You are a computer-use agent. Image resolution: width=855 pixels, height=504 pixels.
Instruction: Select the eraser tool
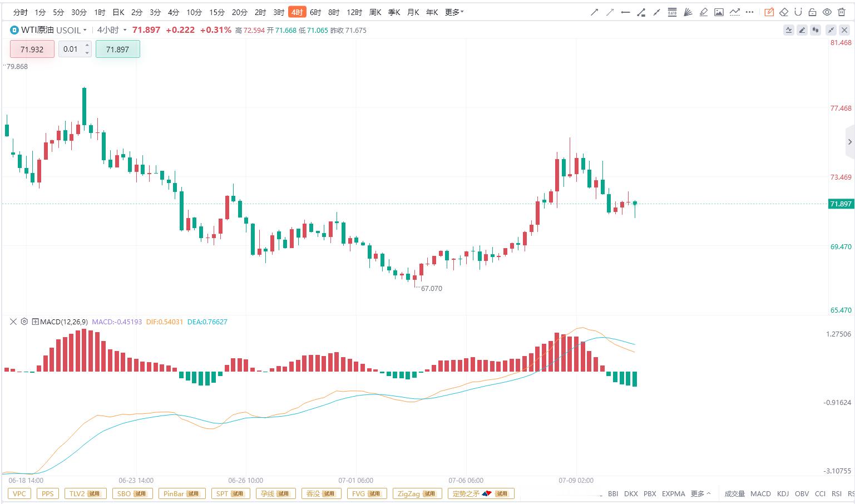coord(784,12)
